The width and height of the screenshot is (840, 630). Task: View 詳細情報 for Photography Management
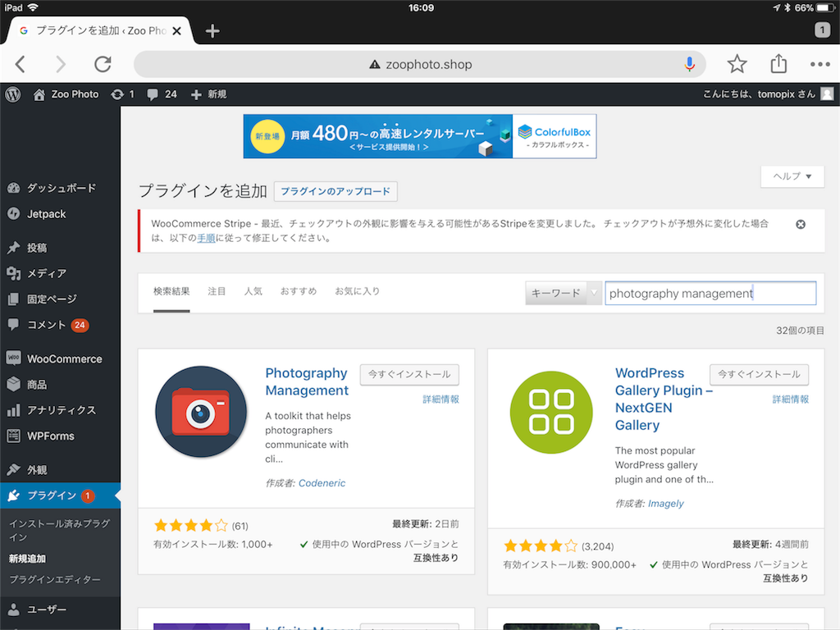pos(441,399)
